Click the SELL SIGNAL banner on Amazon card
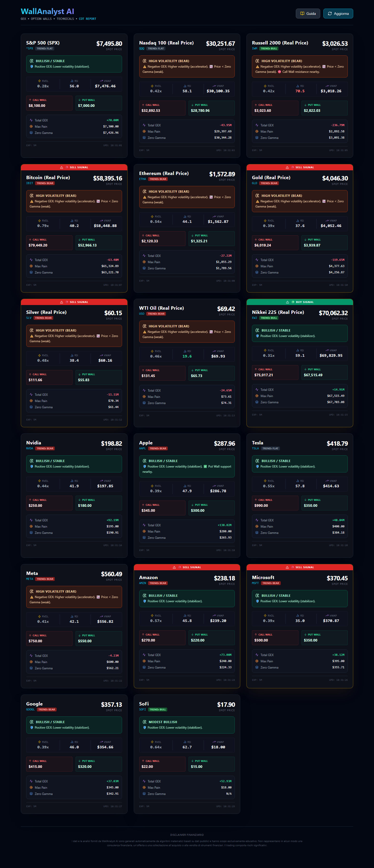374x868 pixels. [187, 567]
